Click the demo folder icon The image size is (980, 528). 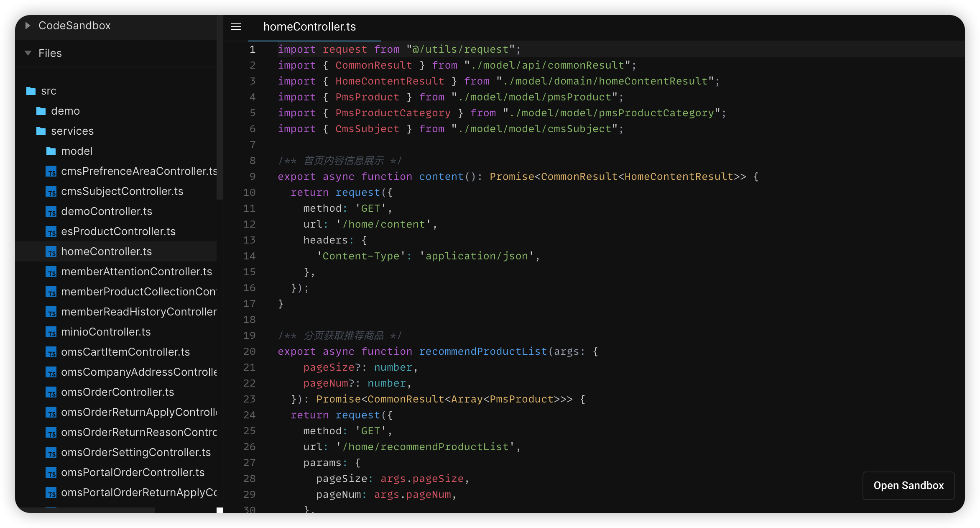click(x=40, y=111)
